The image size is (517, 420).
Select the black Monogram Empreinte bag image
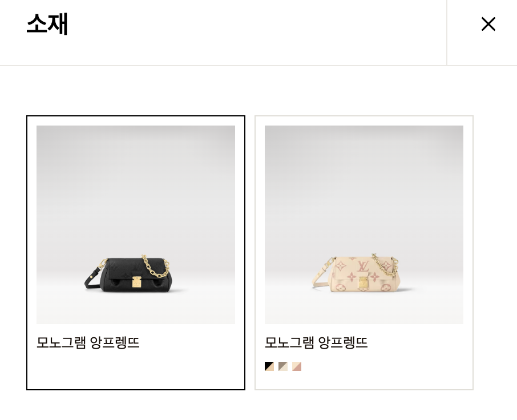click(136, 224)
